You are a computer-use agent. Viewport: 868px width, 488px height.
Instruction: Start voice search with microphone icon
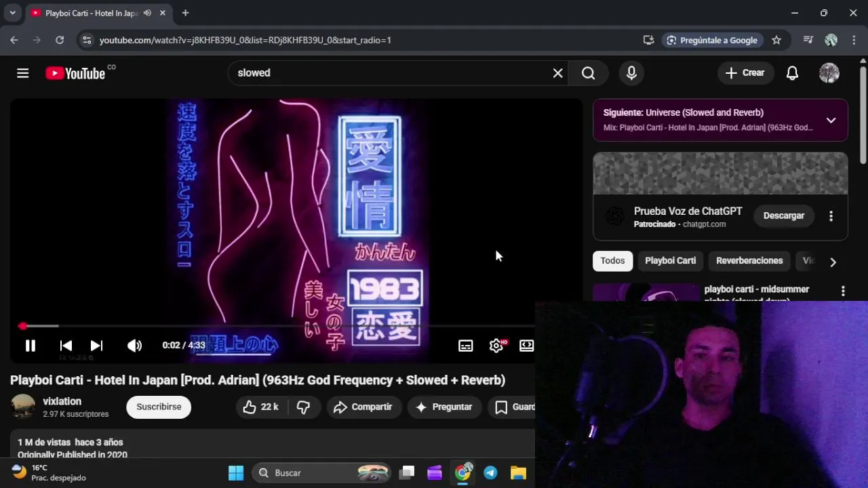click(x=631, y=73)
